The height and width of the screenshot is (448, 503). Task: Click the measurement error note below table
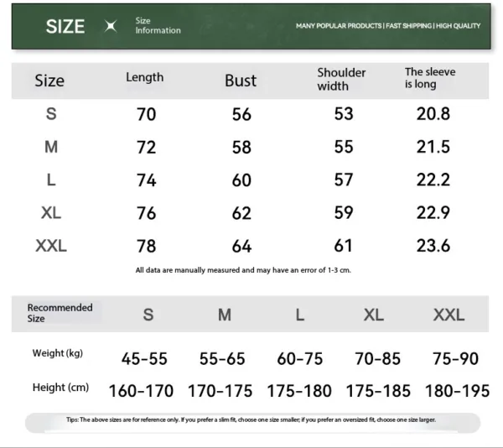(242, 270)
